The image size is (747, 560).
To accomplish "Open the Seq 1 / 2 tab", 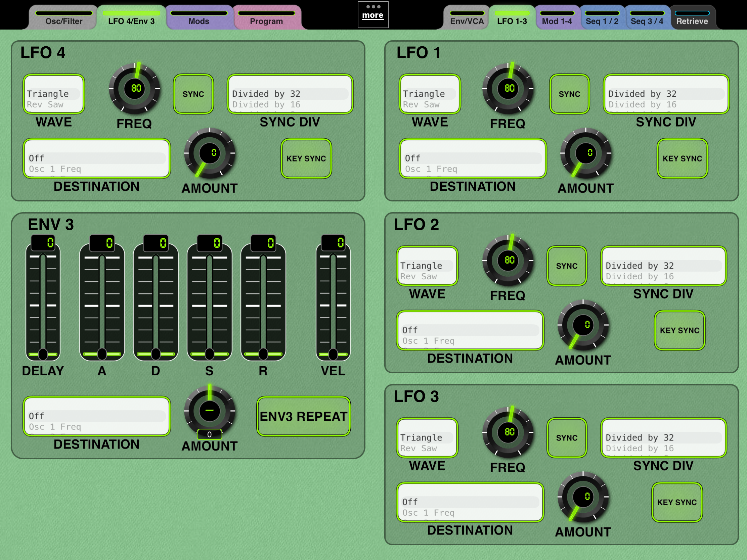I will pos(602,17).
